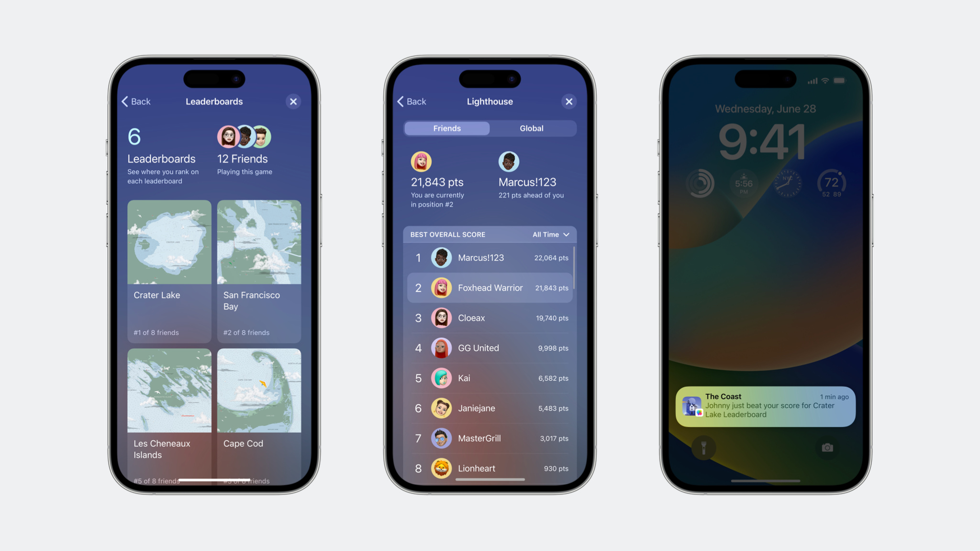Viewport: 980px width, 551px height.
Task: Close the Leaderboards screen
Action: point(293,101)
